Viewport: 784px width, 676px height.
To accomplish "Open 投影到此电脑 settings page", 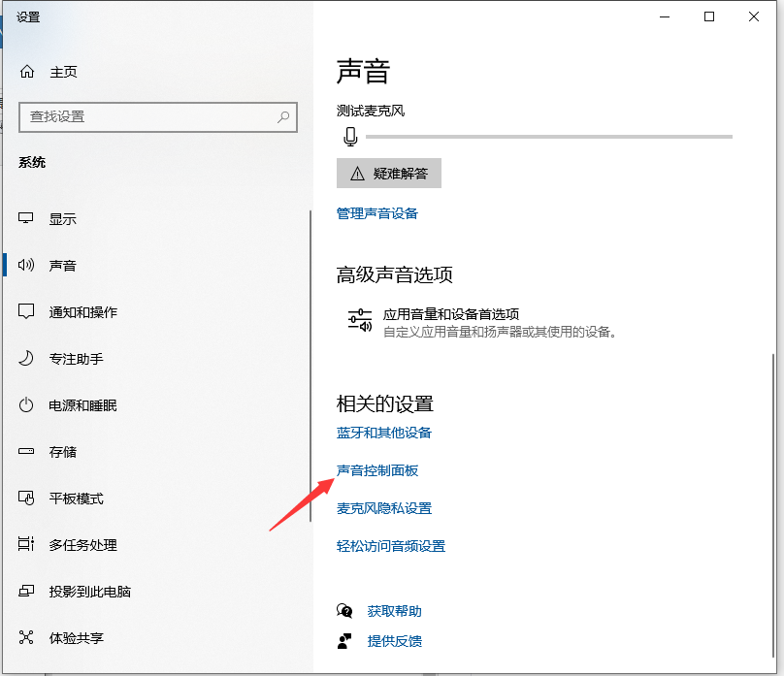I will click(26, 591).
